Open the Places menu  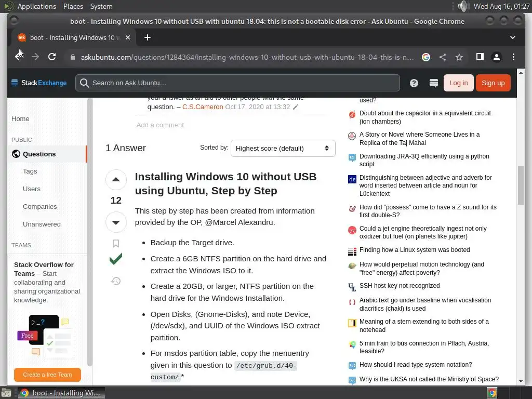point(73,6)
